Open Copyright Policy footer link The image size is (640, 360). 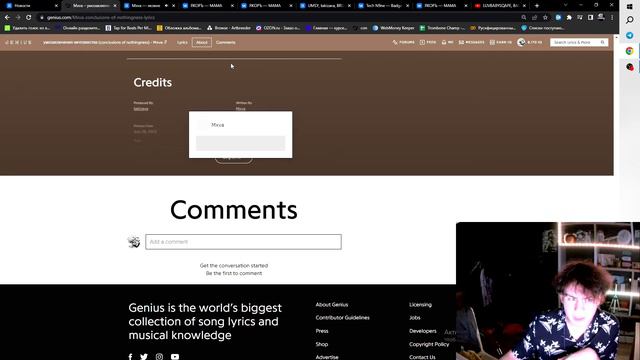[x=429, y=344]
